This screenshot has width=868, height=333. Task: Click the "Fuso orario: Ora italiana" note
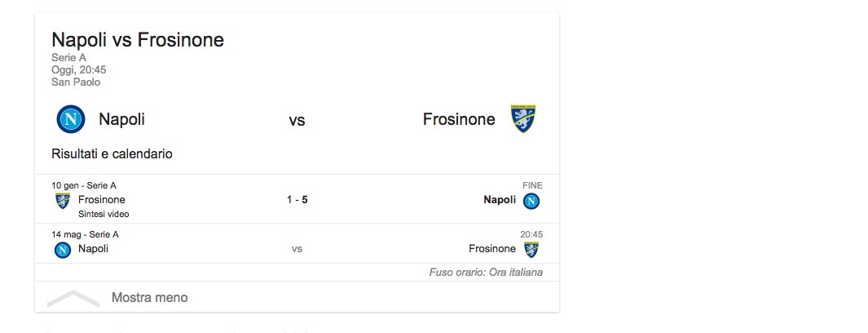point(486,272)
